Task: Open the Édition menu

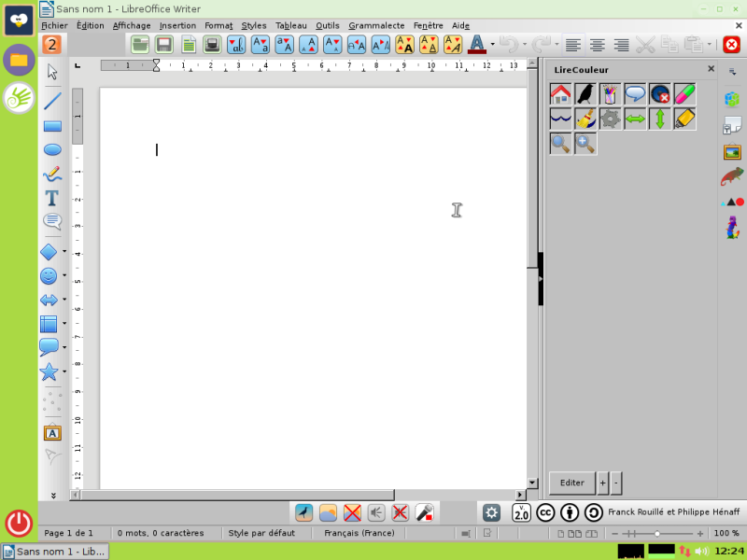Action: pyautogui.click(x=90, y=26)
